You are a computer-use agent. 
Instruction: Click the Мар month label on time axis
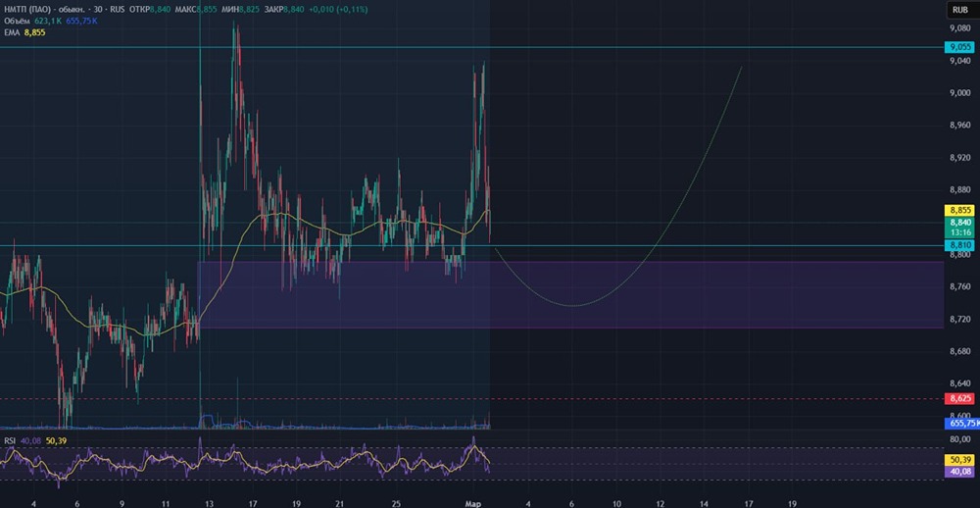click(472, 502)
